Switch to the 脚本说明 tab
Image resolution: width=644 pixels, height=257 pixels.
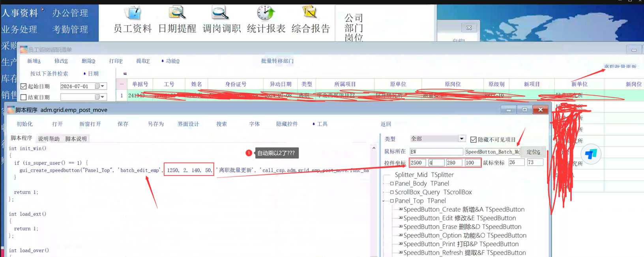click(76, 139)
